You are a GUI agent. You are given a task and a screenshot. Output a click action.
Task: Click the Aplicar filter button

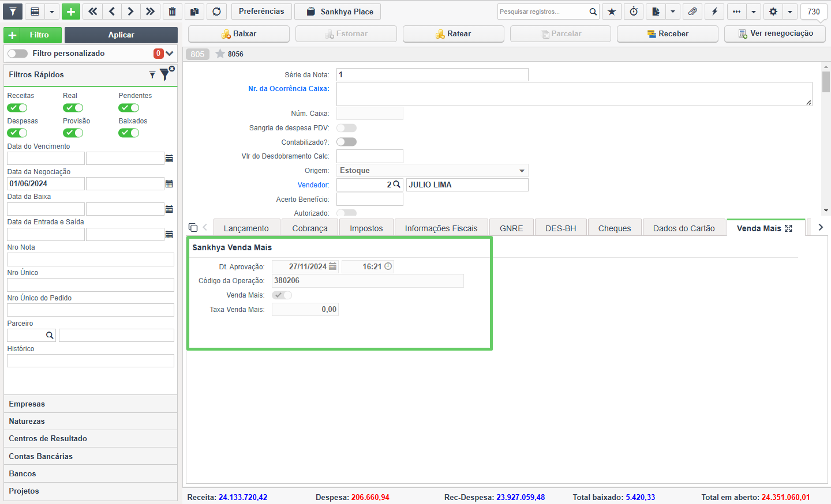point(121,35)
